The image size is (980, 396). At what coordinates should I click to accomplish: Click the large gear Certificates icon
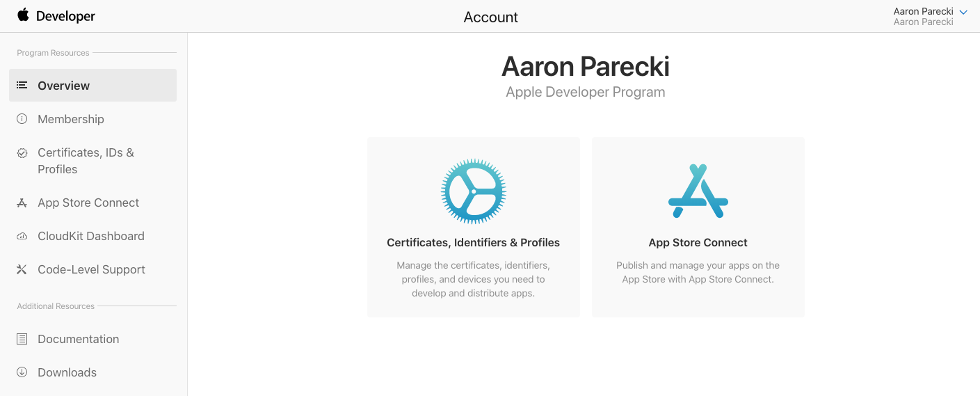(x=473, y=191)
